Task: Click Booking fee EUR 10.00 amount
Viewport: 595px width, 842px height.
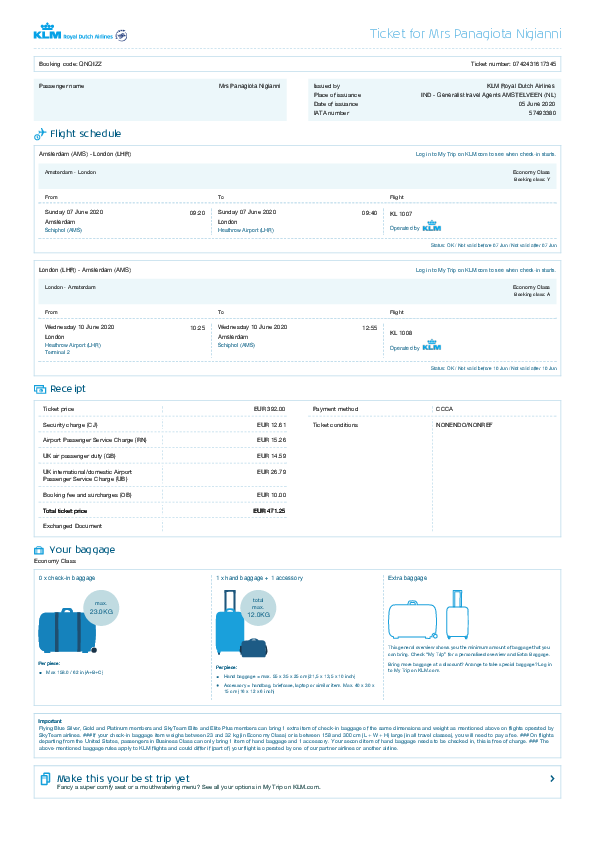Action: click(271, 495)
